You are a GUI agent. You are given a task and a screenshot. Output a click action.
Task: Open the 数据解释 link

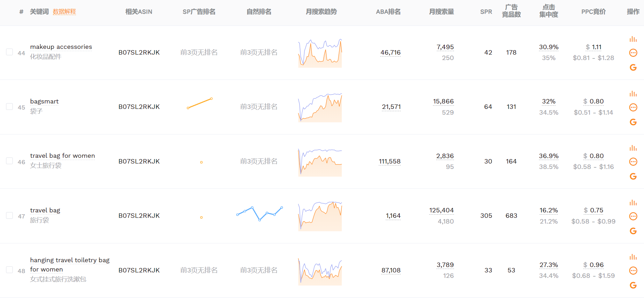coord(64,12)
